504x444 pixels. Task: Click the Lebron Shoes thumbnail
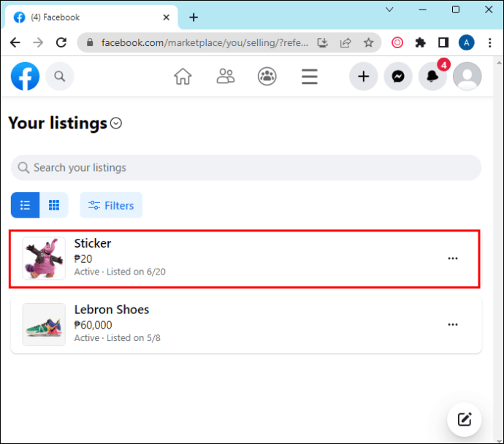[44, 324]
